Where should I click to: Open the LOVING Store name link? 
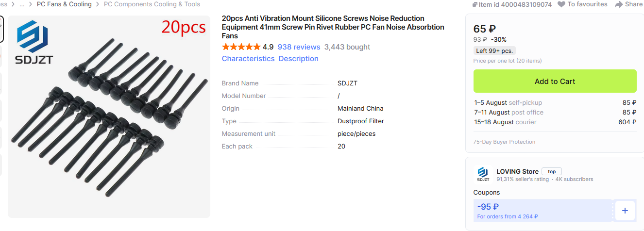point(517,171)
